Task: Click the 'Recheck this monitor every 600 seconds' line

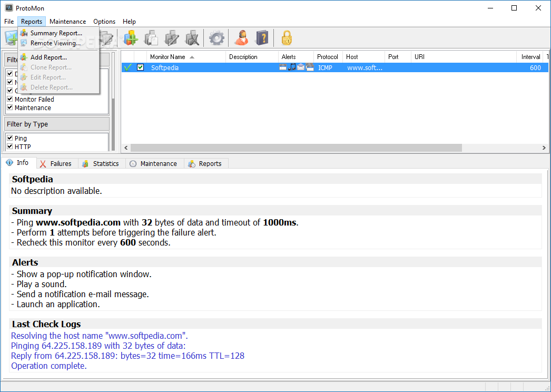Action: [91, 242]
